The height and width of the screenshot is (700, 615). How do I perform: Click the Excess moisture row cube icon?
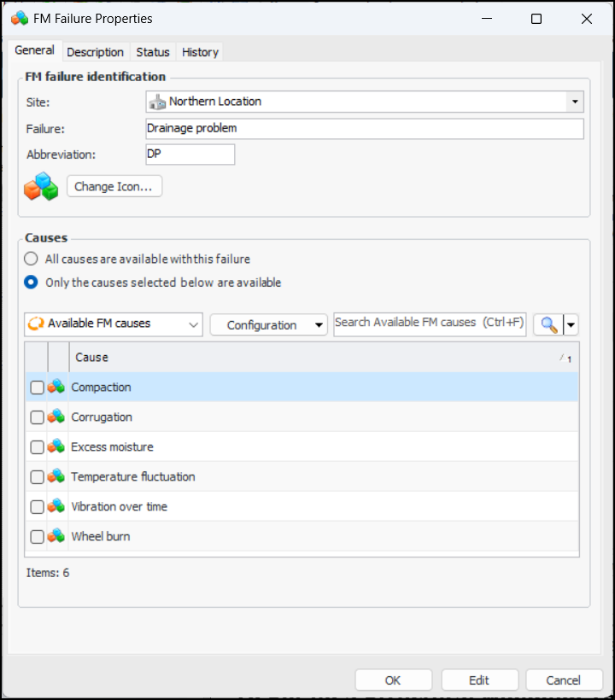click(x=56, y=446)
